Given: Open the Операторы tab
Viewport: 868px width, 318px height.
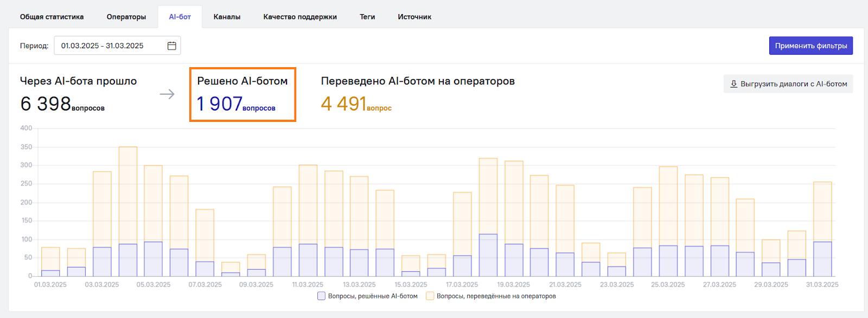Looking at the screenshot, I should pos(126,17).
